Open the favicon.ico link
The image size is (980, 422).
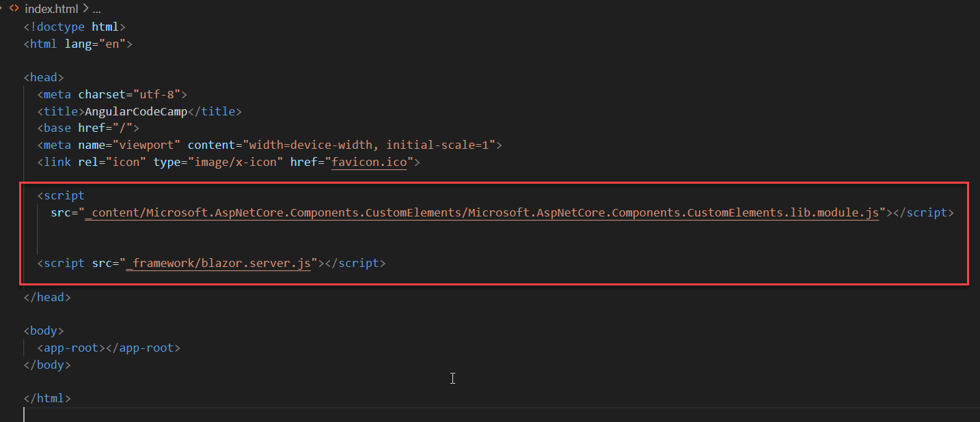coord(369,163)
